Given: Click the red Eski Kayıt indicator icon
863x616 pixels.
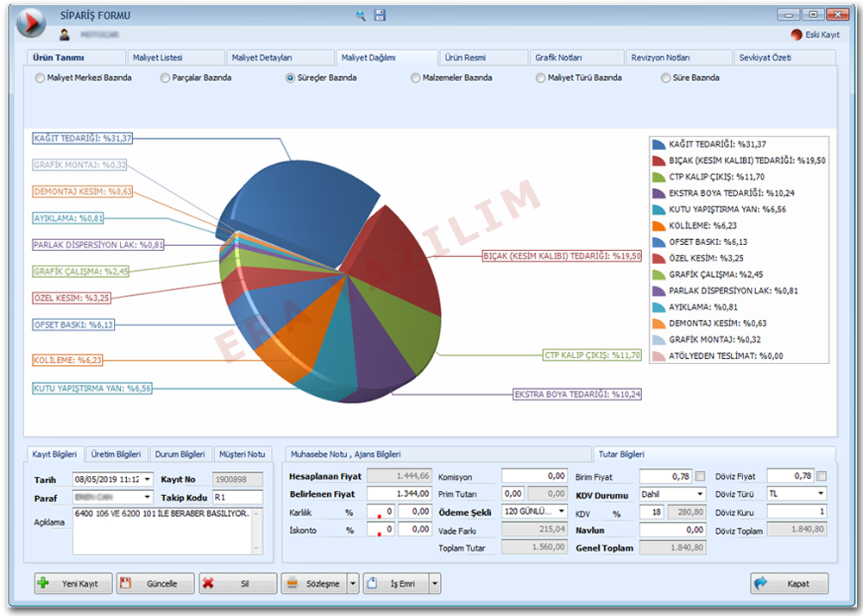Looking at the screenshot, I should tap(797, 35).
